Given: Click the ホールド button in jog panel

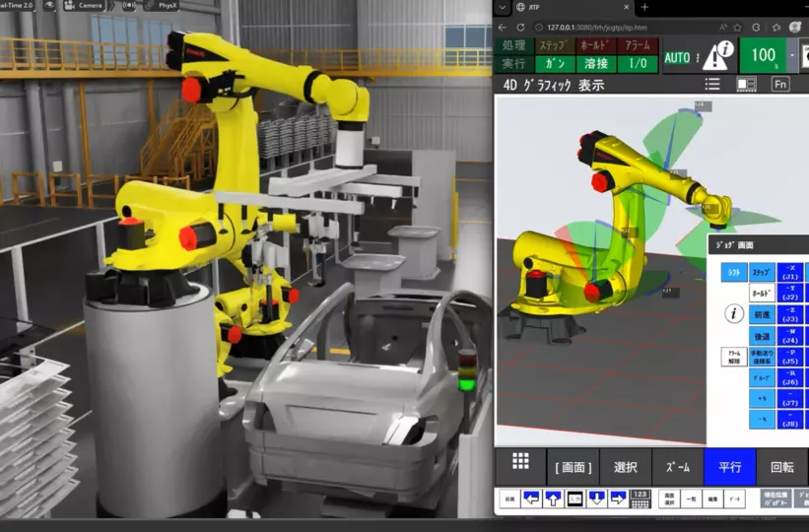Looking at the screenshot, I should pyautogui.click(x=762, y=293).
